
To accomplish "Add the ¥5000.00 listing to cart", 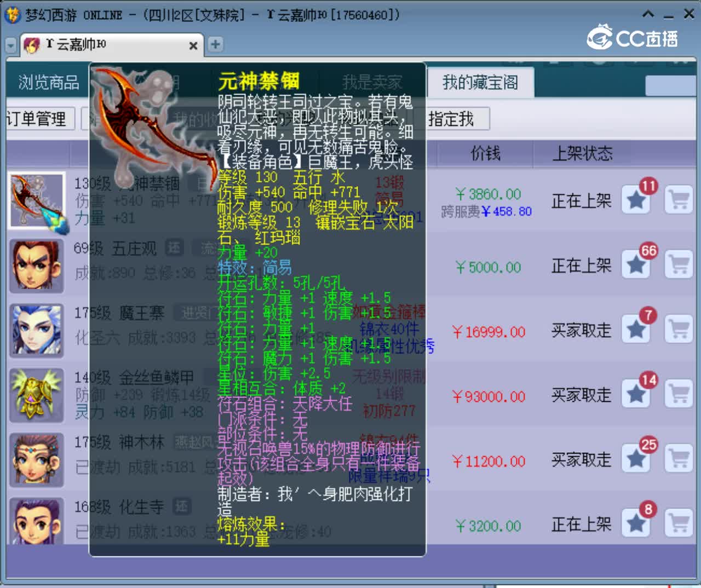I will tap(679, 264).
